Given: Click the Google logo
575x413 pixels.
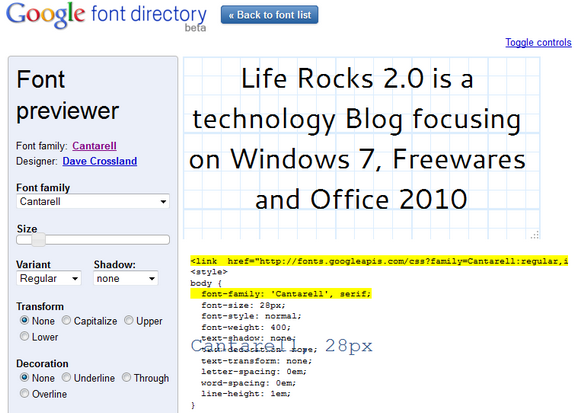Looking at the screenshot, I should (46, 15).
